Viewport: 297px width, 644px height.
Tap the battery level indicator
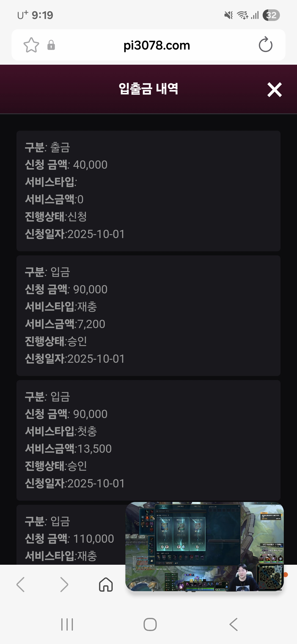271,15
